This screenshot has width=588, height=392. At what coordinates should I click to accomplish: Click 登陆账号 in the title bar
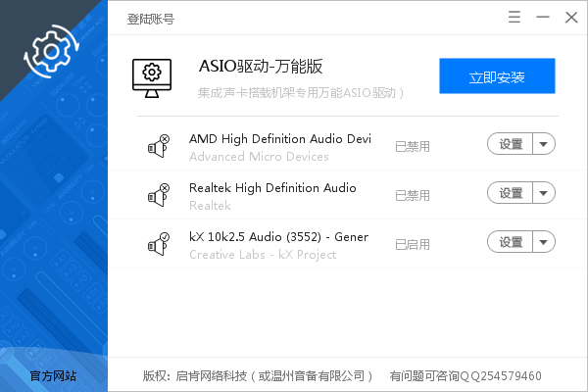pyautogui.click(x=151, y=19)
